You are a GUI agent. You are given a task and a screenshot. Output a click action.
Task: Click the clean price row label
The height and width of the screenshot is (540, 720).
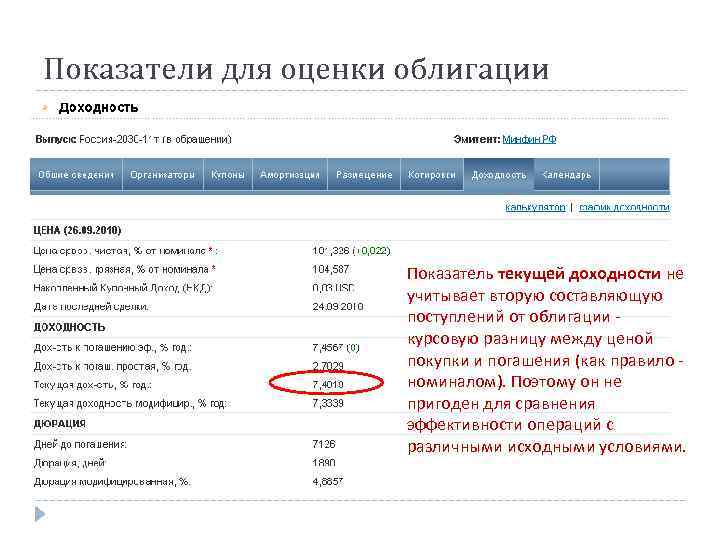pyautogui.click(x=125, y=251)
